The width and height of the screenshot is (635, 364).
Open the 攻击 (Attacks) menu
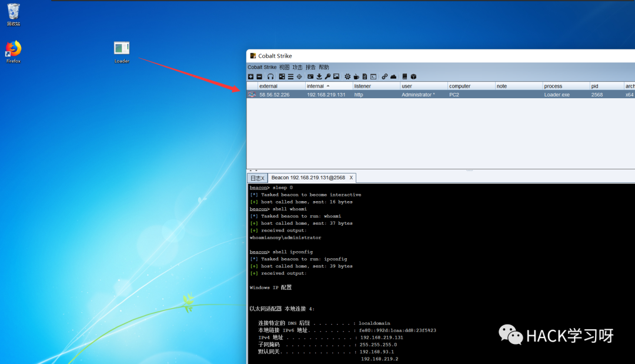pos(298,67)
